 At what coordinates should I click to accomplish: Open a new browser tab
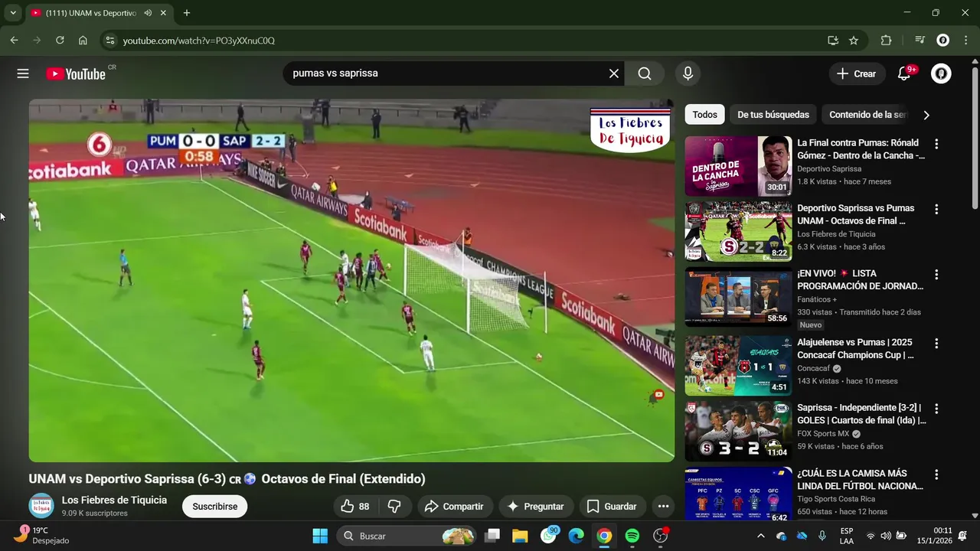(x=186, y=13)
